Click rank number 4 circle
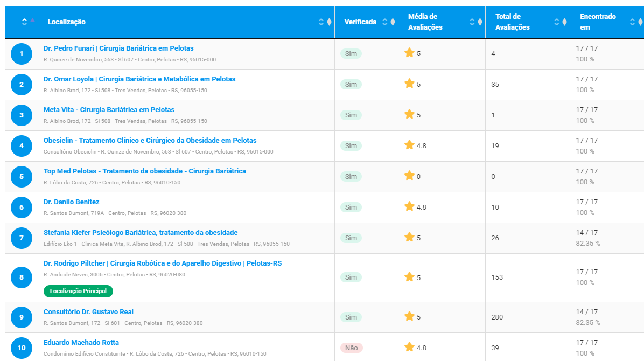Screen dimensions: 644x361 (22, 146)
